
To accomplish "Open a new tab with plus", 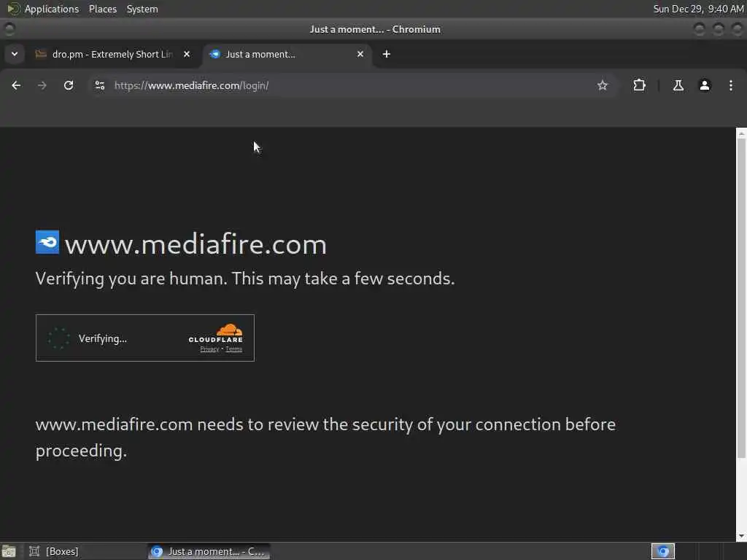I will pos(387,54).
